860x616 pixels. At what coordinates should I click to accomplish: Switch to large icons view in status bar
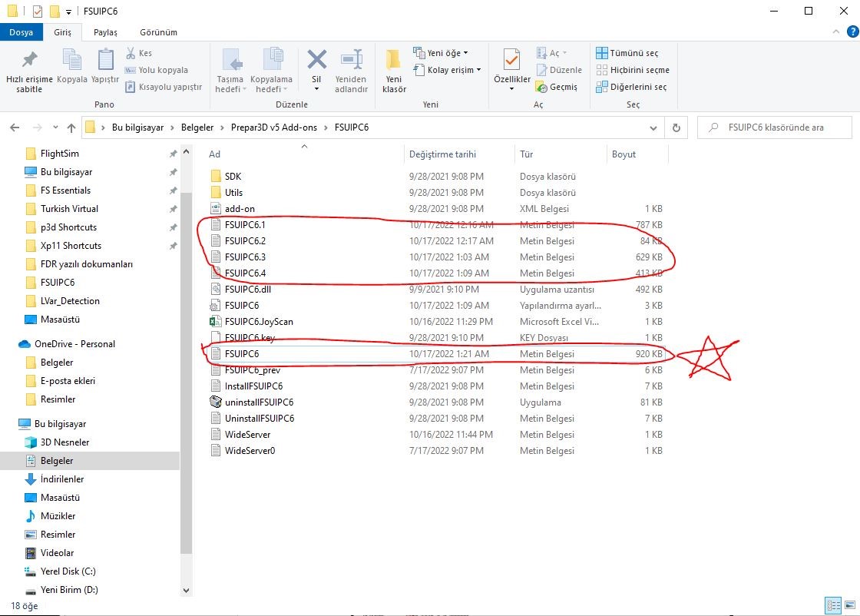850,605
